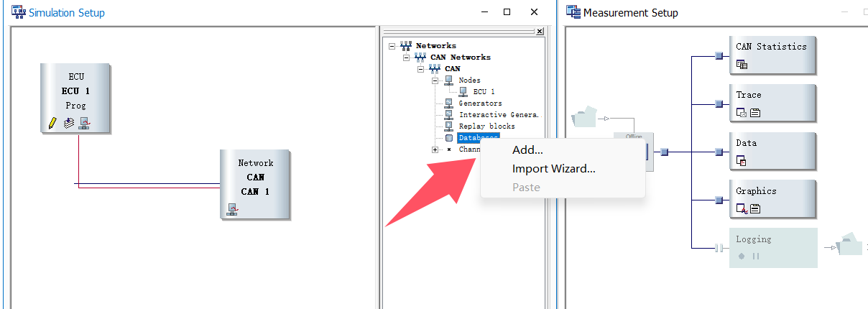This screenshot has height=309, width=868.
Task: Click the Measurement Setup title icon
Action: [573, 11]
